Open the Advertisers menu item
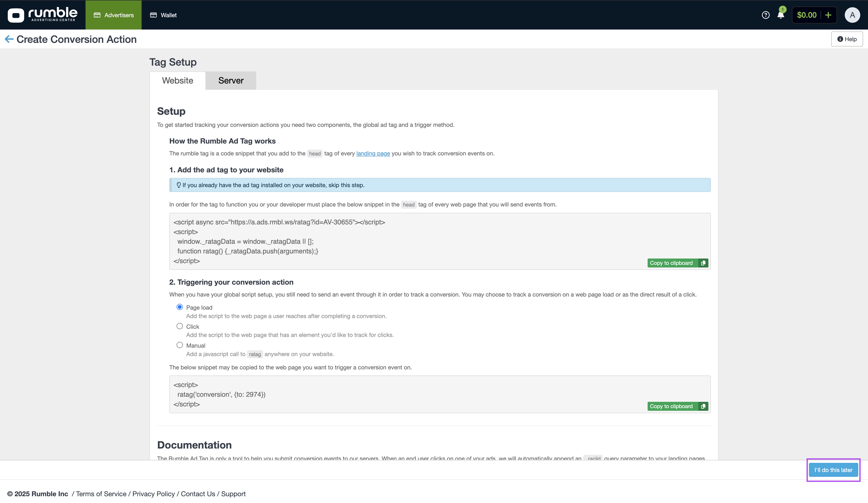The height and width of the screenshot is (503, 868). coord(114,15)
